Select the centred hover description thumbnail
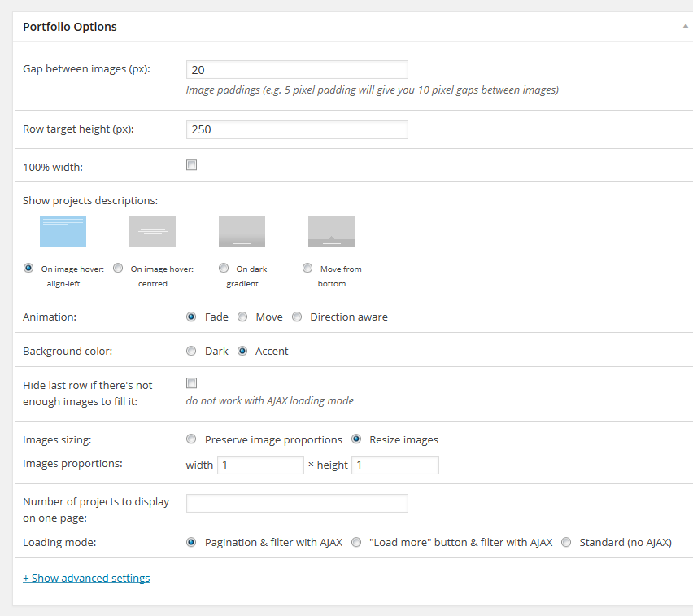This screenshot has height=616, width=693. point(152,231)
